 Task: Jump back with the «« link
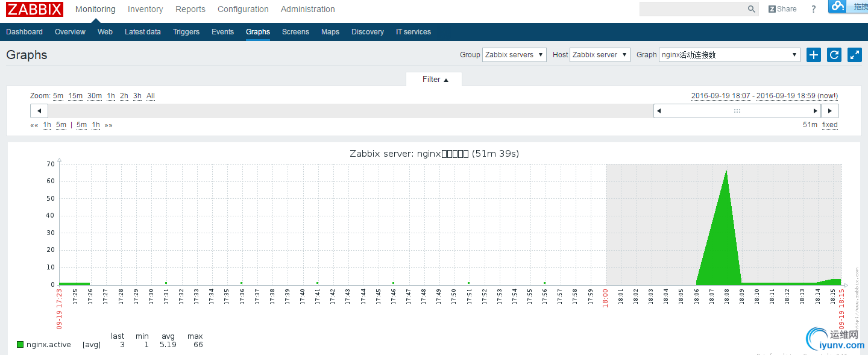pyautogui.click(x=34, y=125)
